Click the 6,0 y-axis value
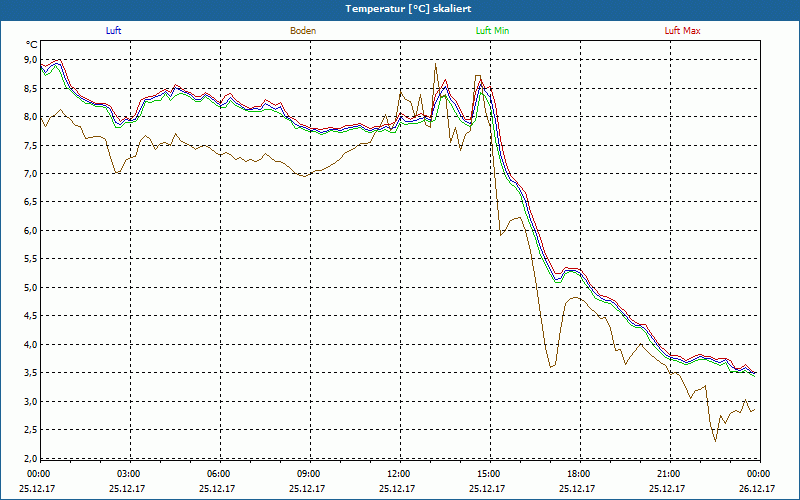This screenshot has width=800, height=500. [x=32, y=231]
